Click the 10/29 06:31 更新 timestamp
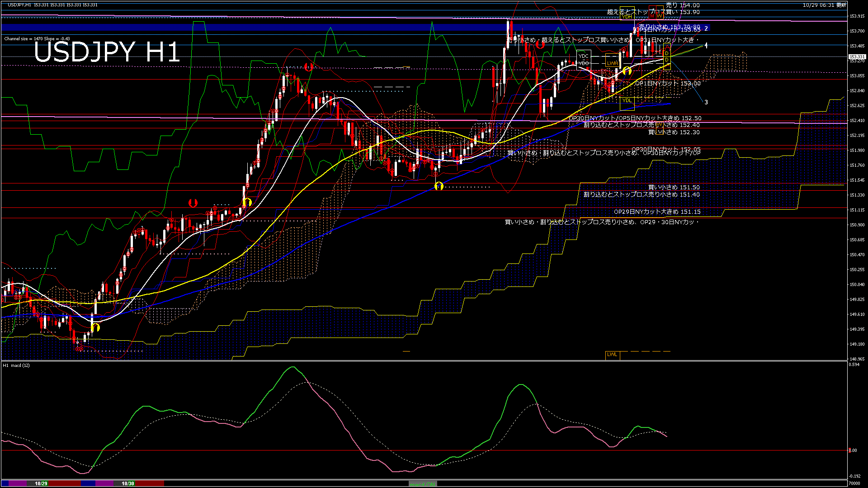Image resolution: width=868 pixels, height=488 pixels. [825, 5]
